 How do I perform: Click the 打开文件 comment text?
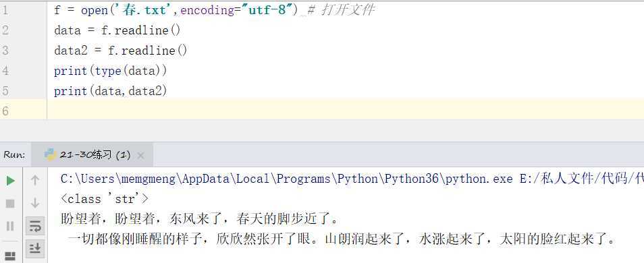pyautogui.click(x=348, y=10)
